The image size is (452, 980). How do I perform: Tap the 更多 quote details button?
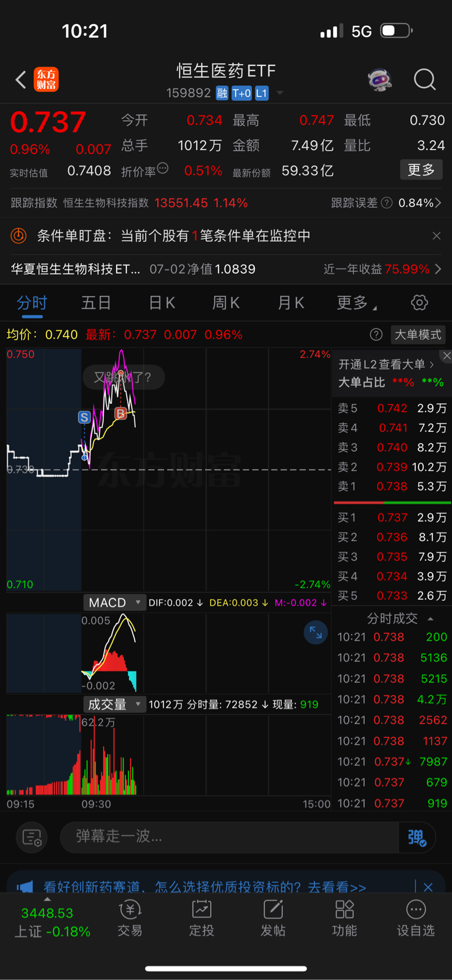coord(421,170)
